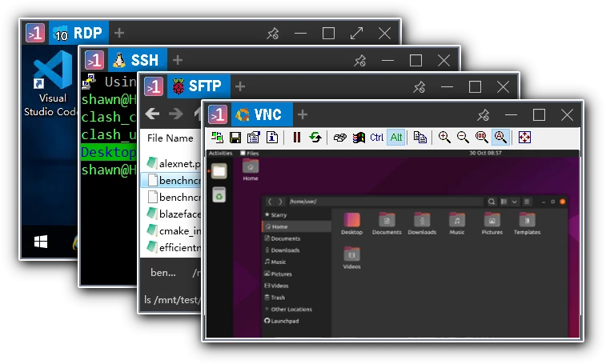Screen dimensions: 606x364
Task: Click the green refresh screen icon
Action: click(315, 137)
